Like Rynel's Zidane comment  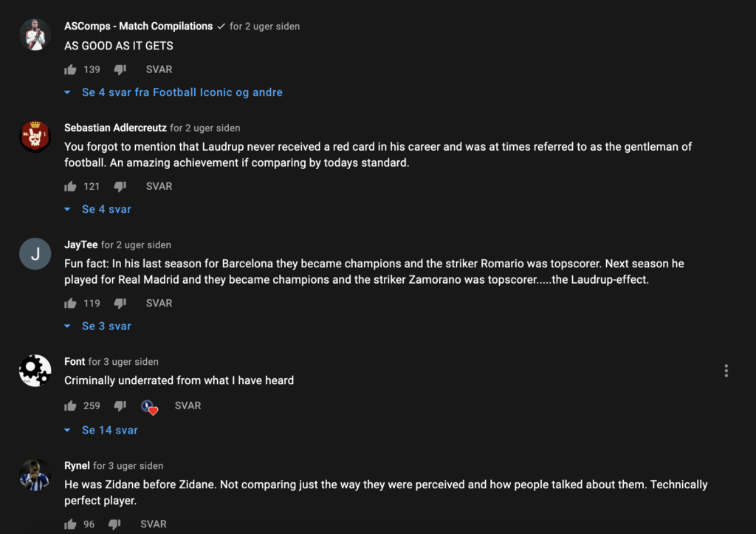tap(70, 524)
